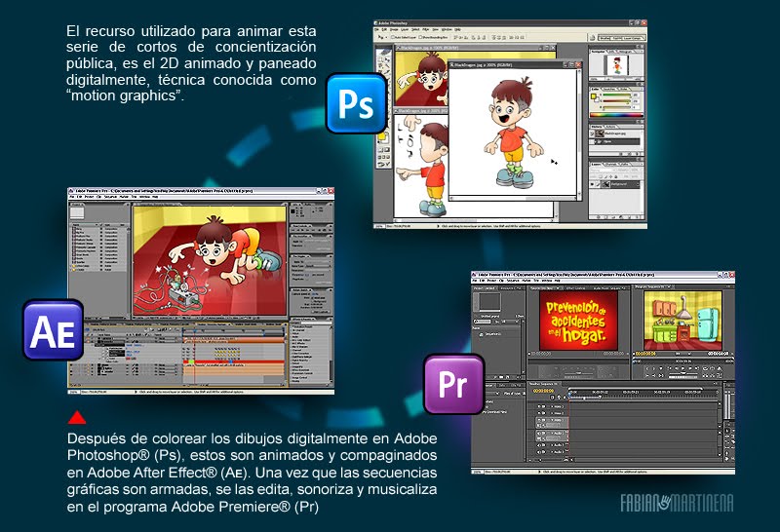Toggle Auto Select Layer checkbox in Photoshop
The height and width of the screenshot is (532, 780).
tap(393, 37)
